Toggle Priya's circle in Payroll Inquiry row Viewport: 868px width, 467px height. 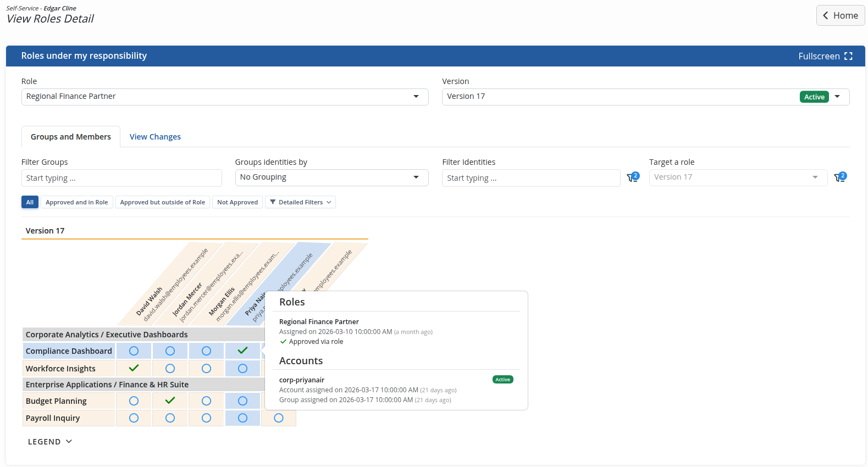click(242, 418)
